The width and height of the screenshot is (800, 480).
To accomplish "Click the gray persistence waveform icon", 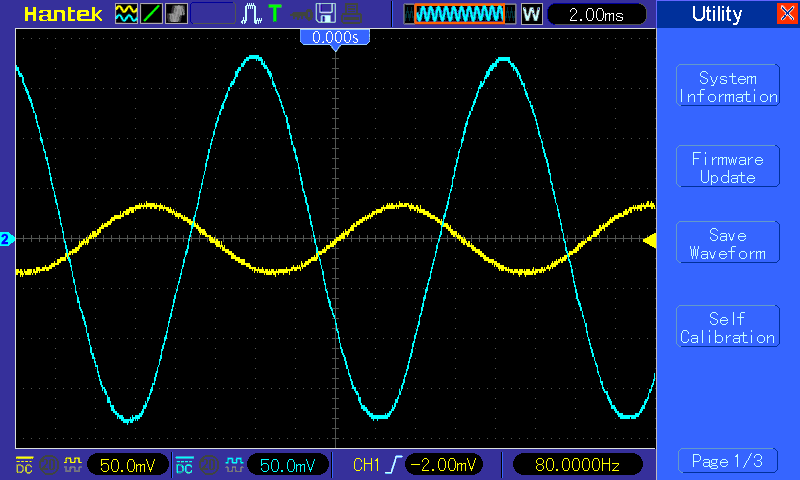I will (177, 14).
